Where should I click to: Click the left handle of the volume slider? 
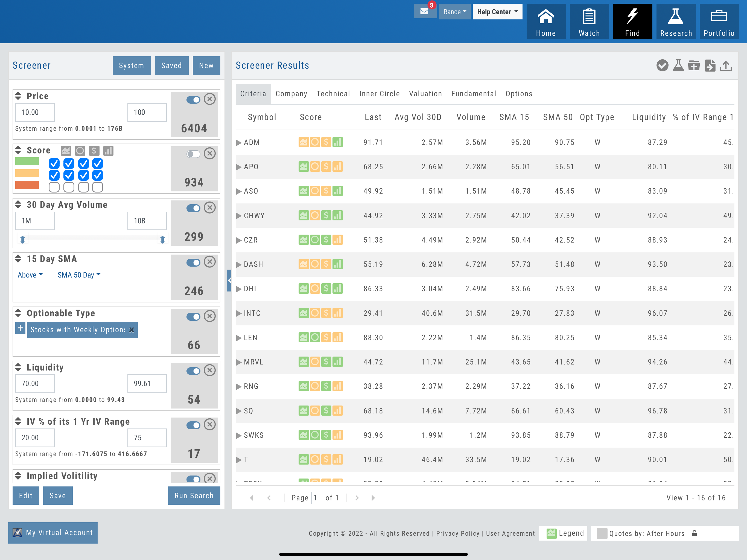(23, 240)
